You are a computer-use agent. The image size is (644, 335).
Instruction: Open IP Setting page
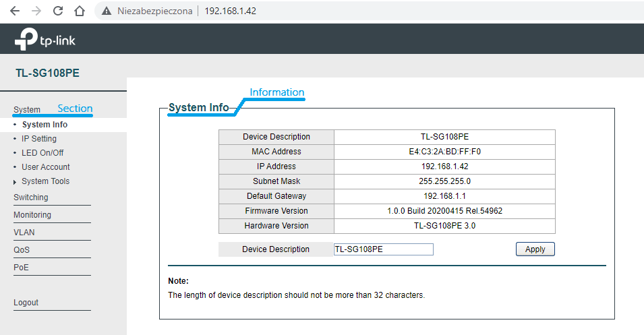(39, 139)
